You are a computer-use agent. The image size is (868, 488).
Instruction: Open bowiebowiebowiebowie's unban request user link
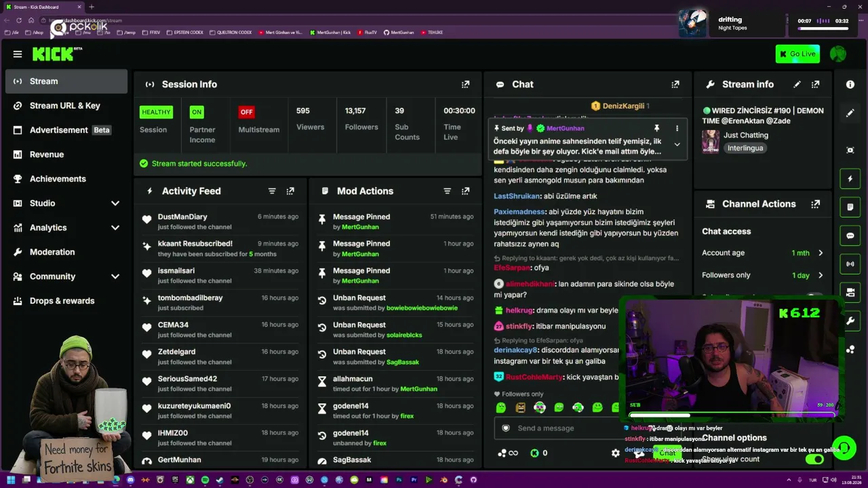point(422,308)
